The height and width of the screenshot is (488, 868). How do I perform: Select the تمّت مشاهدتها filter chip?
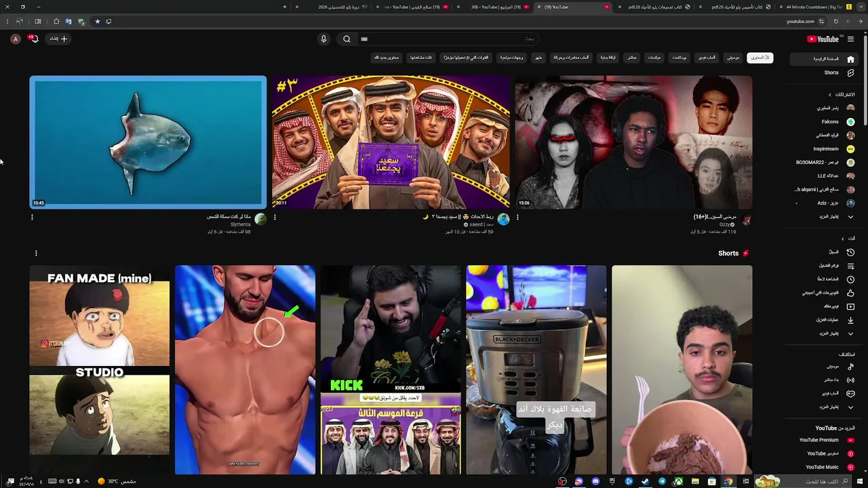[420, 58]
